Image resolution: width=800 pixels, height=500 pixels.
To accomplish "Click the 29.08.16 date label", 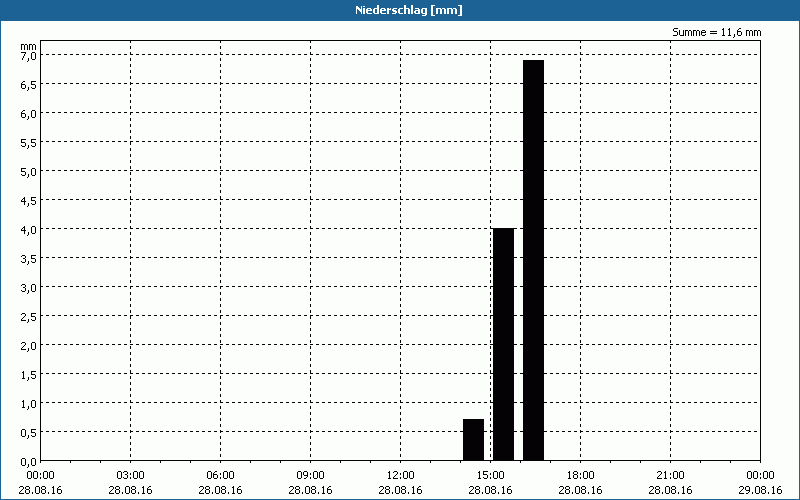I will 761,490.
